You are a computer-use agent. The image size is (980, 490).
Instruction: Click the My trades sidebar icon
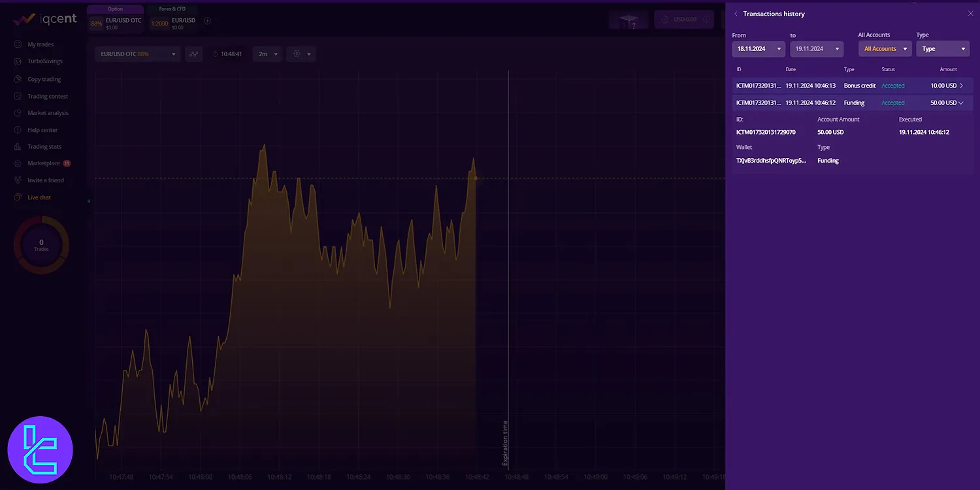tap(18, 44)
